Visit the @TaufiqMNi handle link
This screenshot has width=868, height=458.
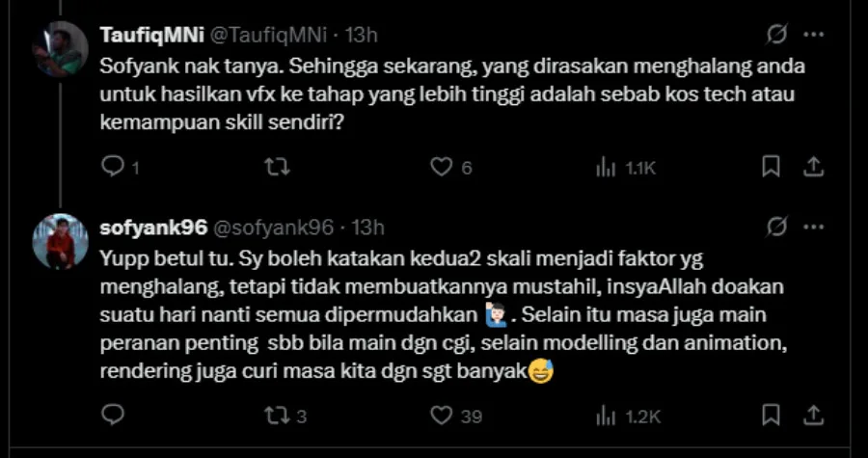pyautogui.click(x=263, y=36)
